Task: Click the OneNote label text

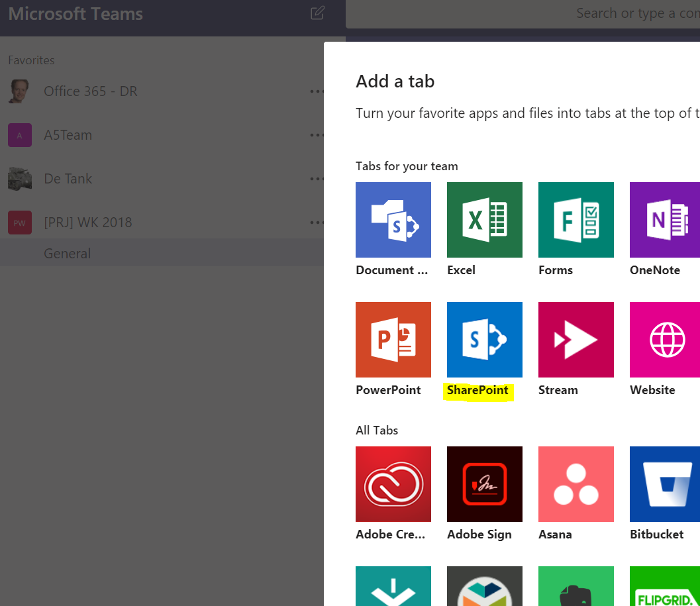Action: point(655,270)
